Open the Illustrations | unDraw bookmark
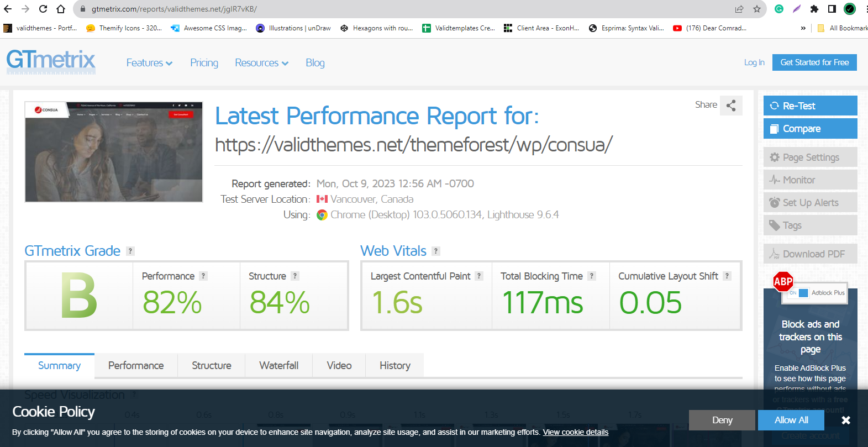868x447 pixels. click(x=293, y=28)
